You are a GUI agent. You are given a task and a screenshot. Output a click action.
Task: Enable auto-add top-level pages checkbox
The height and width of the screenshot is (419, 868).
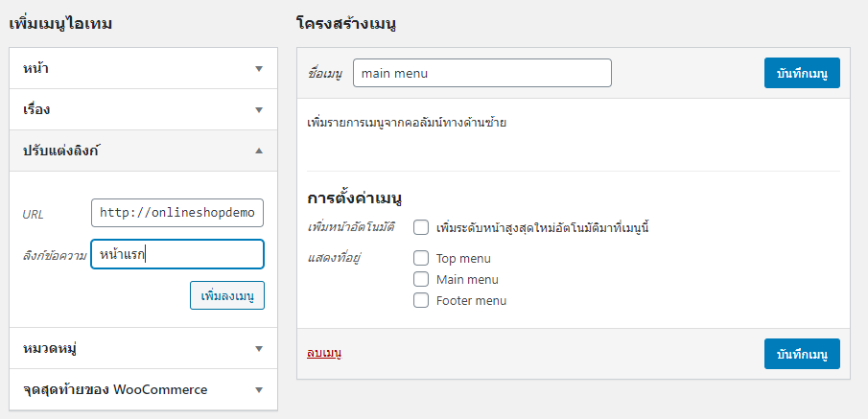point(421,227)
